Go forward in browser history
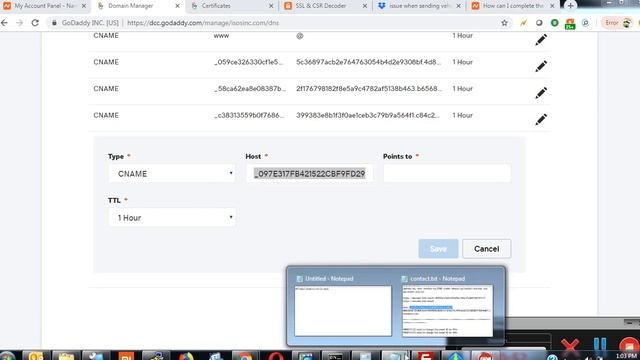The image size is (640, 360). (20, 23)
